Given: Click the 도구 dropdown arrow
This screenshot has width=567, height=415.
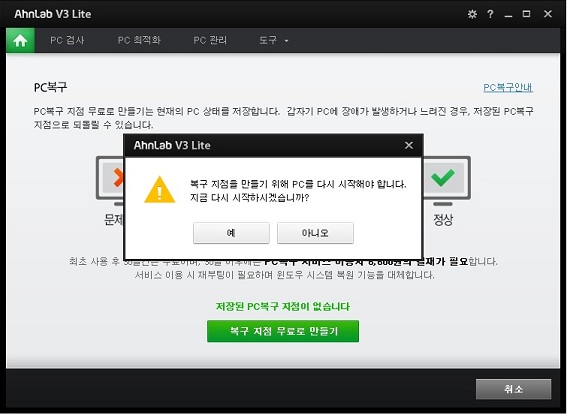Looking at the screenshot, I should pos(286,41).
